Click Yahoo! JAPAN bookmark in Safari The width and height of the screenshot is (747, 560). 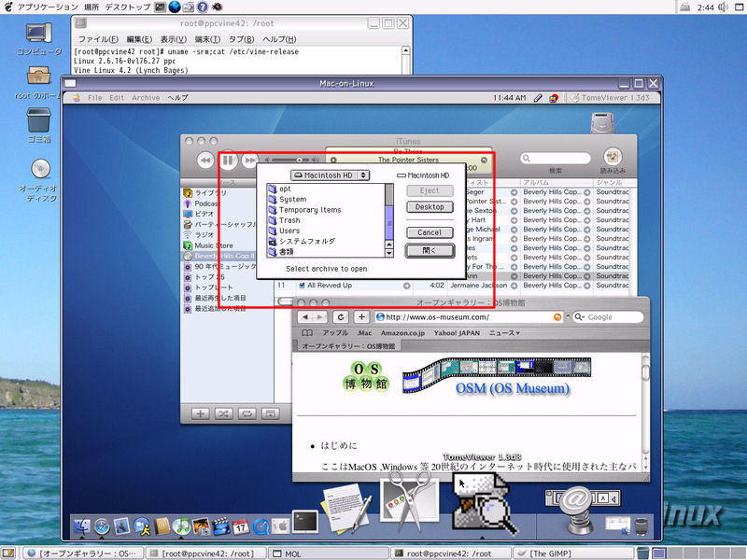tap(457, 333)
